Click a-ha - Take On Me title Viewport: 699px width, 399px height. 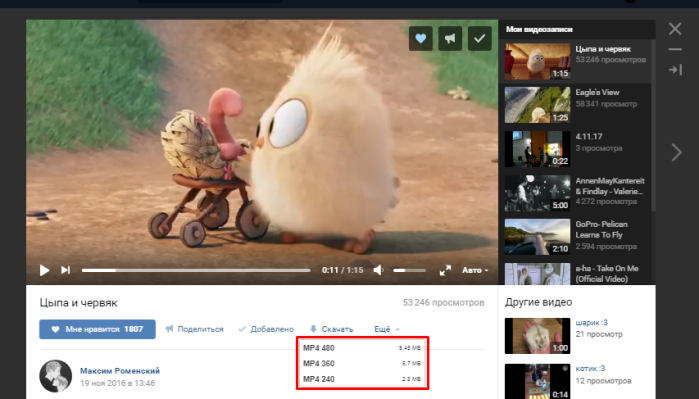click(x=607, y=274)
